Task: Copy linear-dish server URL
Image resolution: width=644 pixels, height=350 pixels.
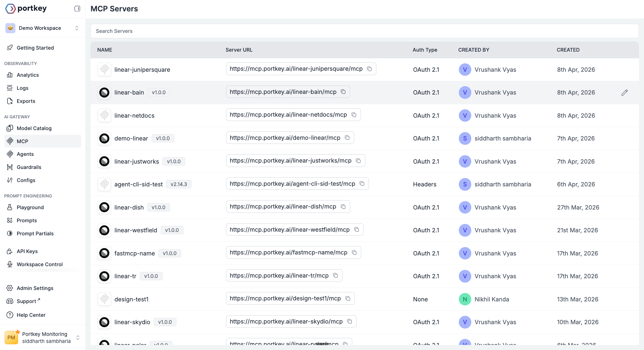Action: [343, 207]
